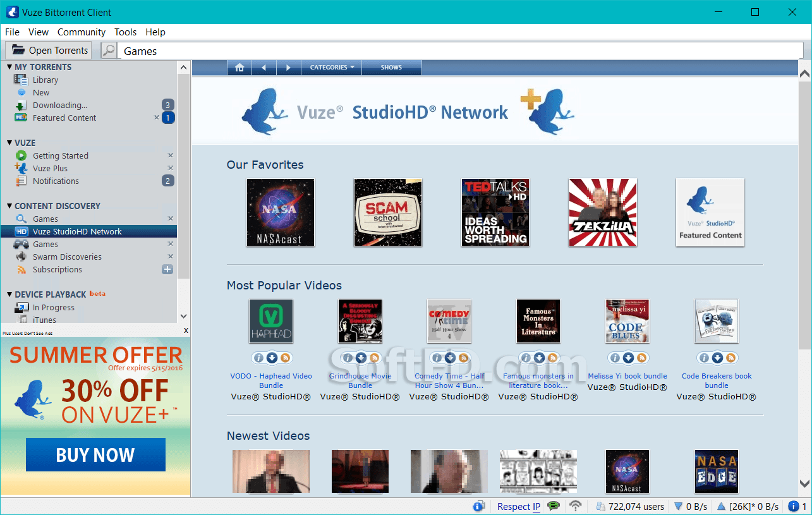Click RSS icon under Grindhouse Movie Bundle
Screen dimensions: 812x515
[375, 358]
